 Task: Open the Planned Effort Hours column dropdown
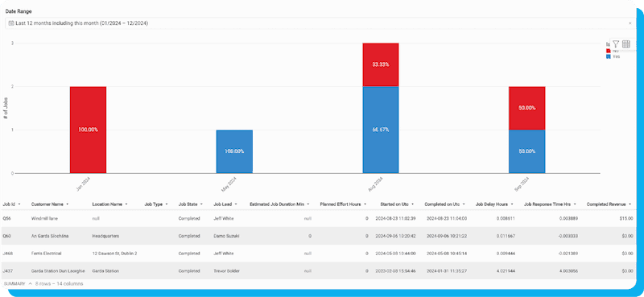(365, 204)
